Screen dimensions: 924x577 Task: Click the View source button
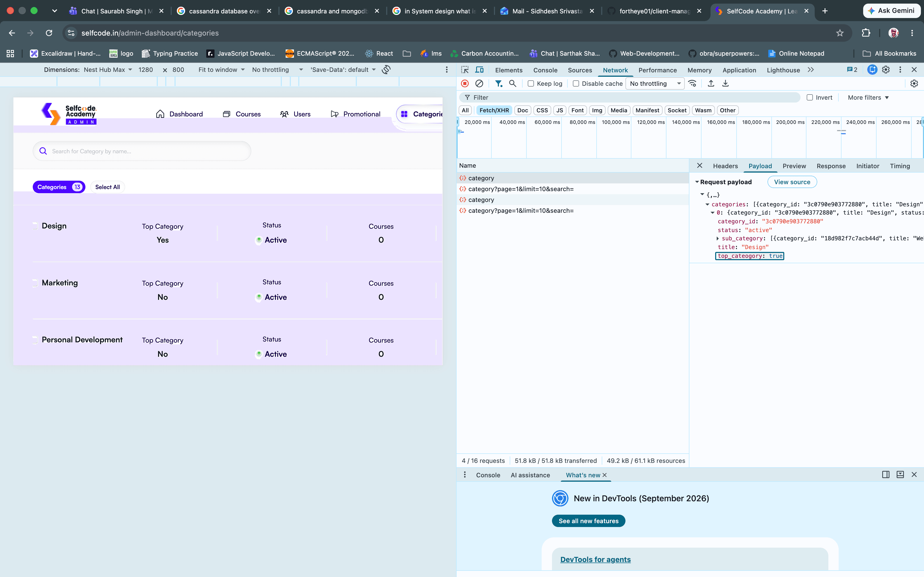pyautogui.click(x=792, y=182)
